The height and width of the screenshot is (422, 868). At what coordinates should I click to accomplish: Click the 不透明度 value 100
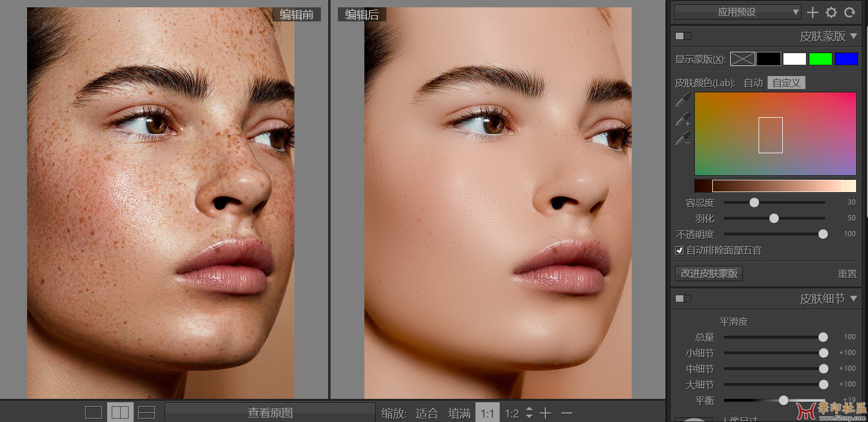[849, 234]
